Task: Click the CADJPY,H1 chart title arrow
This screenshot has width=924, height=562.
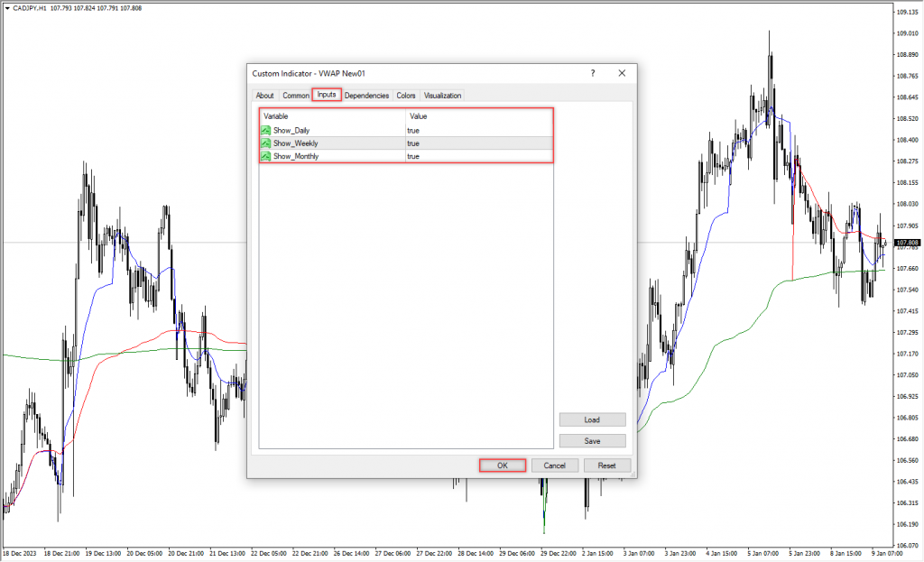Action: click(7, 8)
